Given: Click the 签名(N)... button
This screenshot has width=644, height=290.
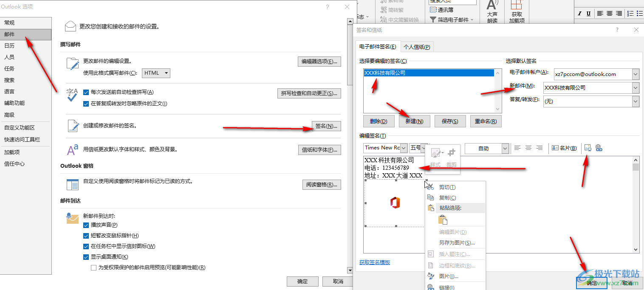Looking at the screenshot, I should point(326,126).
